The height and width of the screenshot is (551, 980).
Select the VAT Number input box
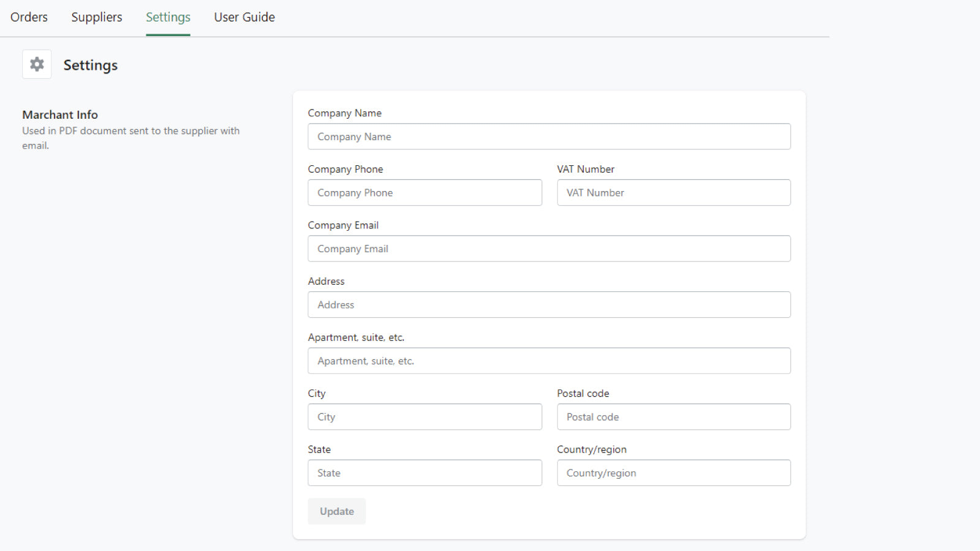click(674, 193)
